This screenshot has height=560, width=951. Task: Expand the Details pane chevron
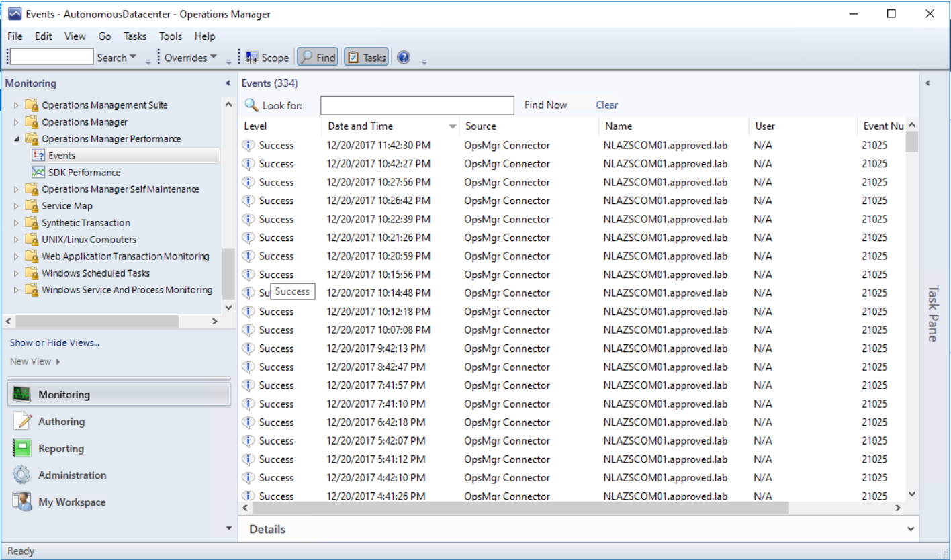coord(911,529)
